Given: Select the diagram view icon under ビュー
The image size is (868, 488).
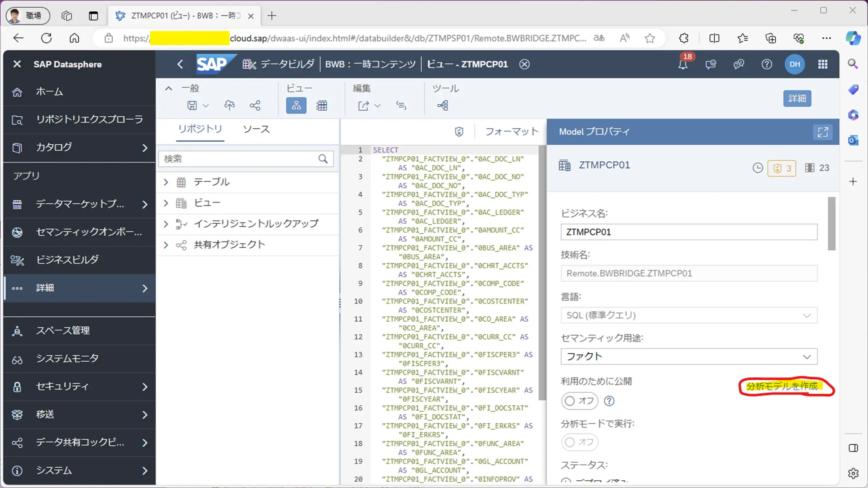Looking at the screenshot, I should click(x=296, y=106).
